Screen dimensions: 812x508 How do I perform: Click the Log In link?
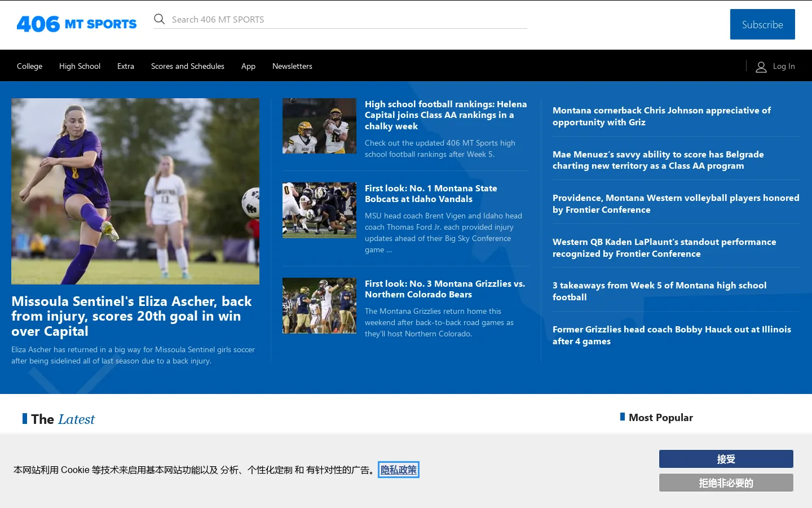point(784,66)
